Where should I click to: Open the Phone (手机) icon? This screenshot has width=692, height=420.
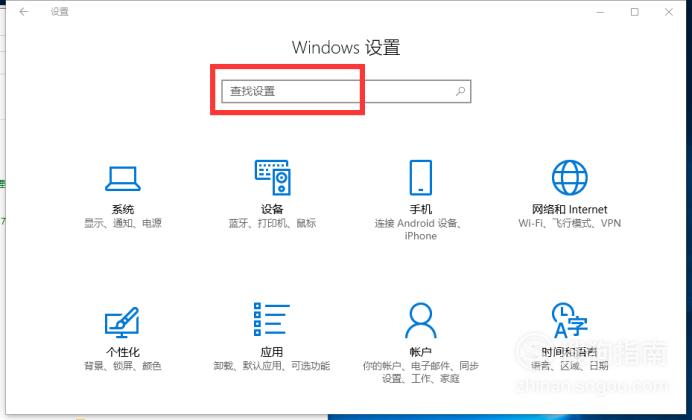[421, 177]
